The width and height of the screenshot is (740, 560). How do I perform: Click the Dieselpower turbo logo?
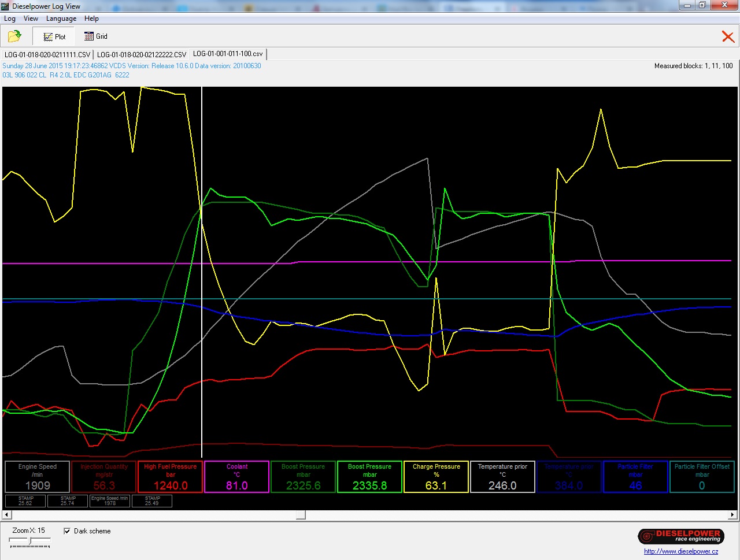tap(680, 536)
